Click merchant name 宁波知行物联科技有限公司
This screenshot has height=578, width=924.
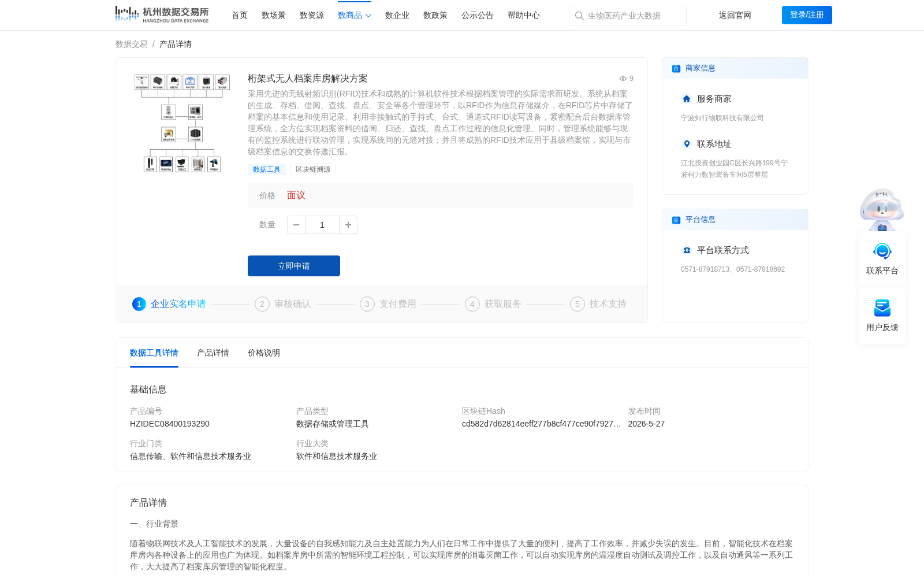click(722, 118)
